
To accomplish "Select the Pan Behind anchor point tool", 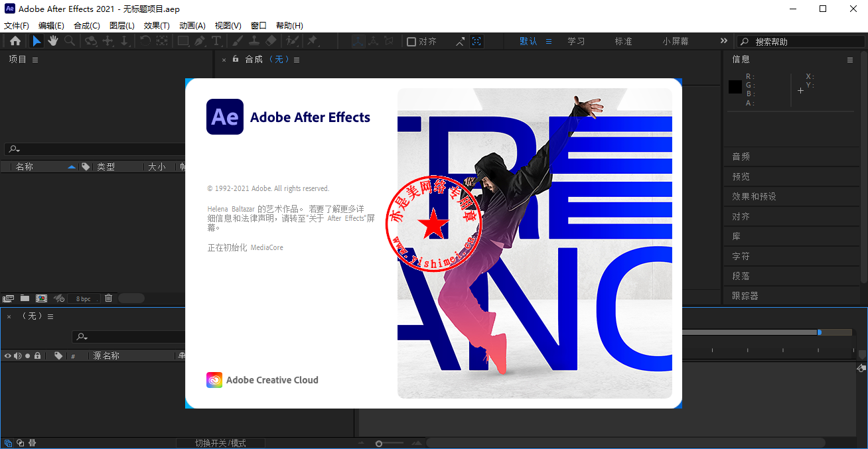I will click(x=162, y=41).
